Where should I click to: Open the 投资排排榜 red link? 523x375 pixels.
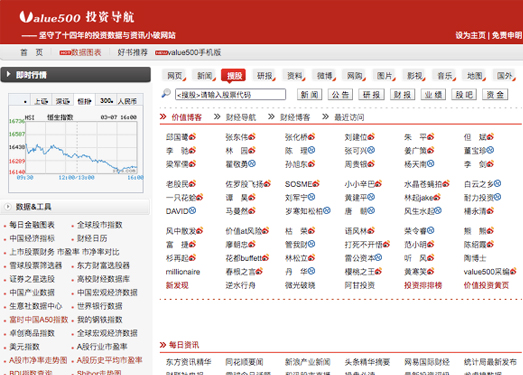[x=423, y=285]
